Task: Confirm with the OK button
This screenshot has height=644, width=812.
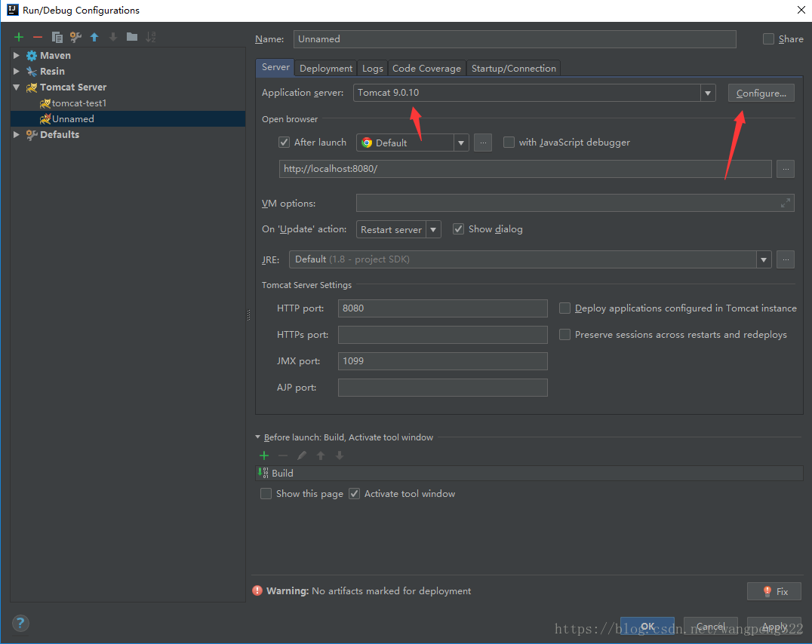Action: [x=647, y=626]
